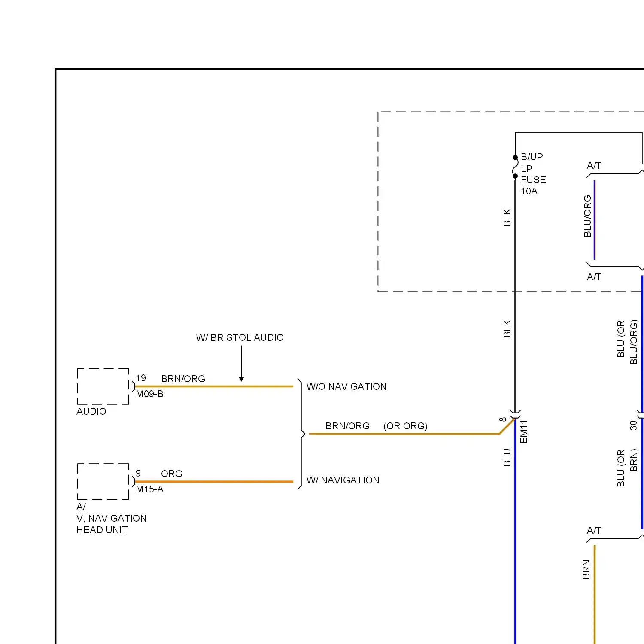Image resolution: width=644 pixels, height=644 pixels.
Task: Select the W/O NAVIGATION text
Action: click(346, 386)
